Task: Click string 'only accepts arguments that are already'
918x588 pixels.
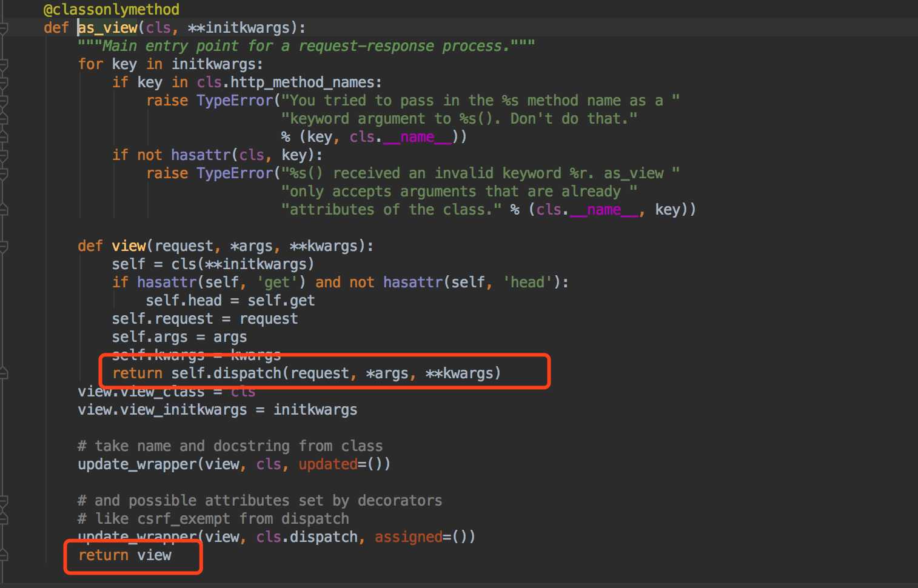Action: pyautogui.click(x=459, y=192)
